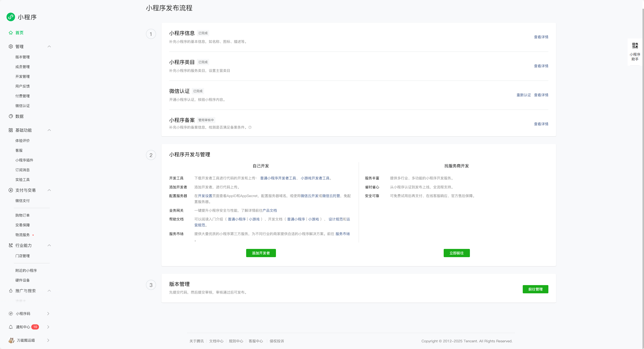Click the help icon beside 备案 description
Image resolution: width=644 pixels, height=349 pixels.
pyautogui.click(x=250, y=127)
